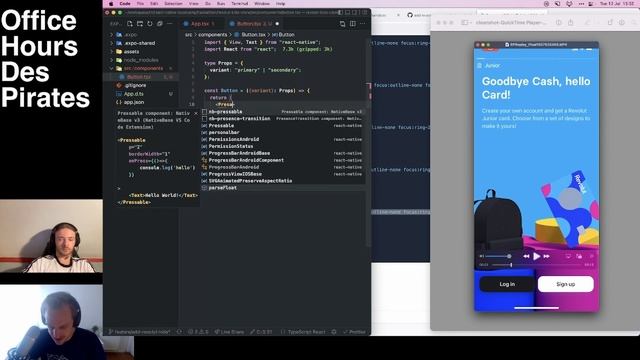Close the suggestion details panel
The width and height of the screenshot is (640, 360).
click(196, 113)
